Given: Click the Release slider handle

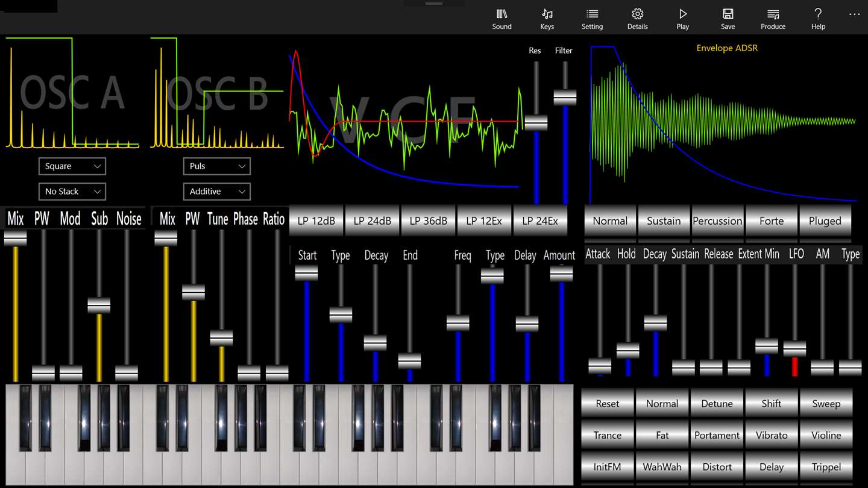Looking at the screenshot, I should point(711,367).
